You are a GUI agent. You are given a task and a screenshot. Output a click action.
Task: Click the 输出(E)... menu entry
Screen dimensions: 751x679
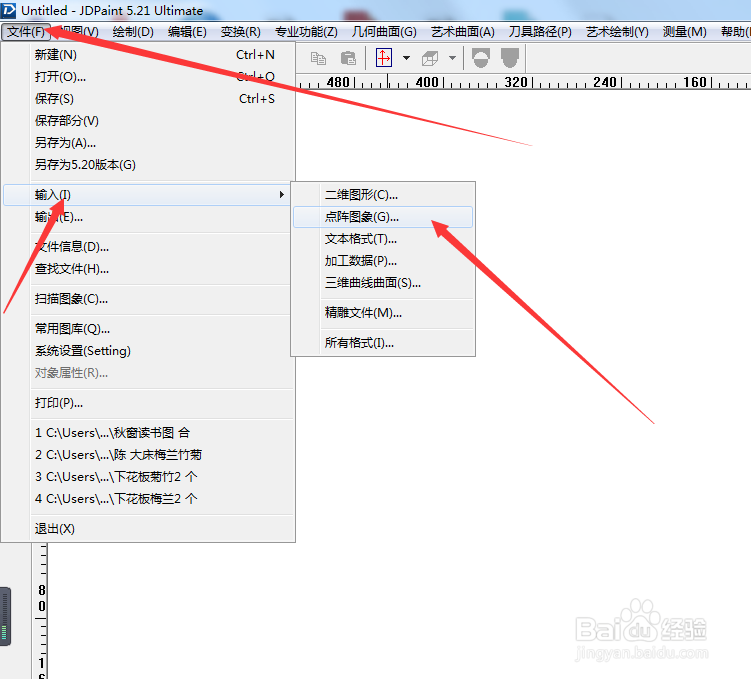[148, 217]
